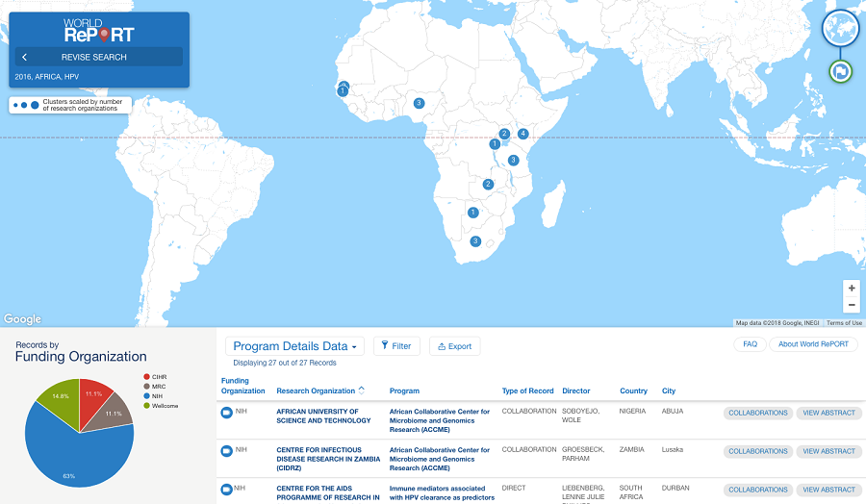Click the green flag icon on map

click(840, 71)
